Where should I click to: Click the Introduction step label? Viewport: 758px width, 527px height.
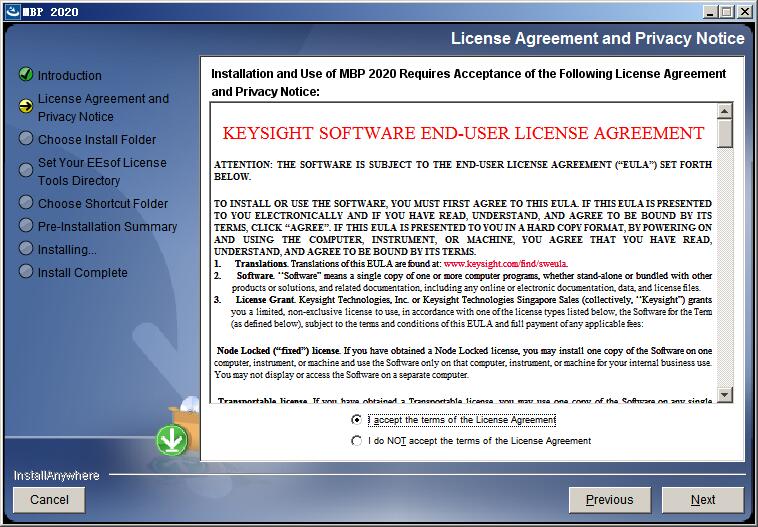pos(70,75)
